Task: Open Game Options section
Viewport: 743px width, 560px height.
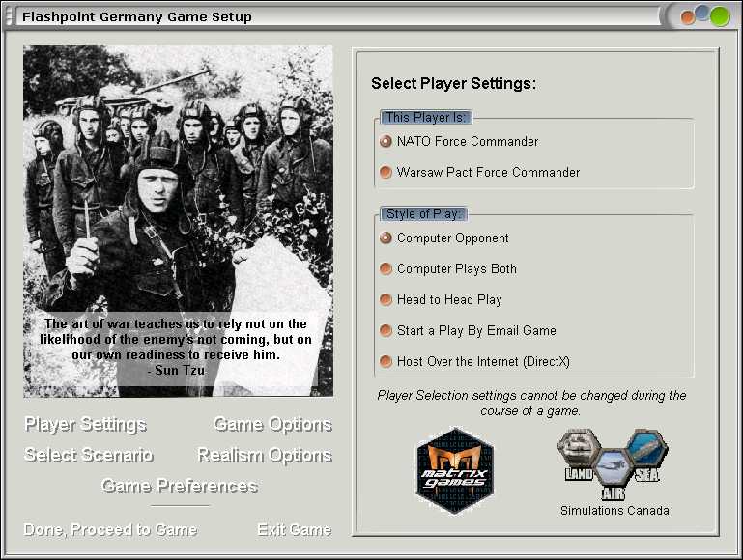Action: pyautogui.click(x=272, y=424)
